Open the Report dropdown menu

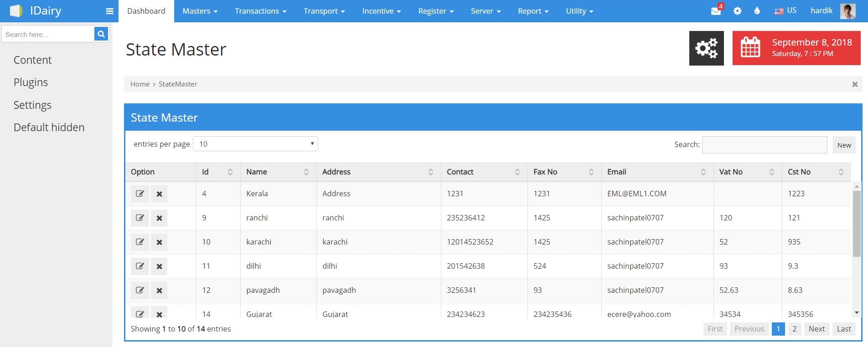(533, 11)
